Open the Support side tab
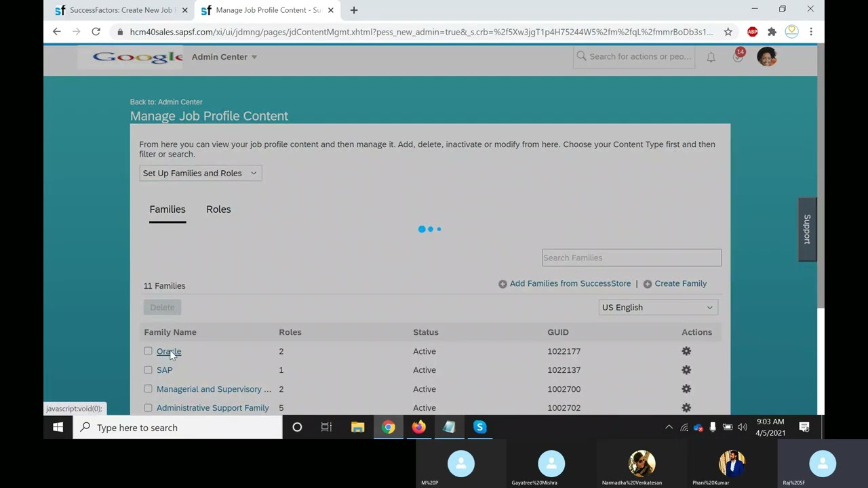Viewport: 868px width, 488px height. click(807, 229)
